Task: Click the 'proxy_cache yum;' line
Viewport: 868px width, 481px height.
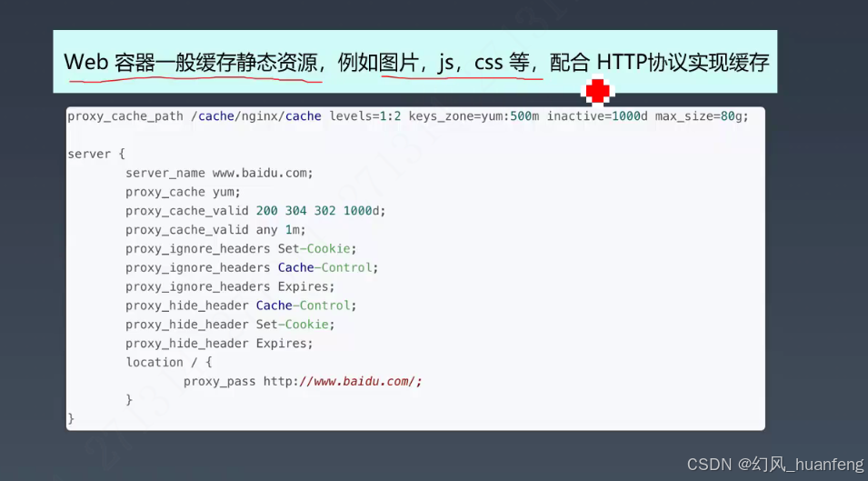Action: tap(183, 192)
